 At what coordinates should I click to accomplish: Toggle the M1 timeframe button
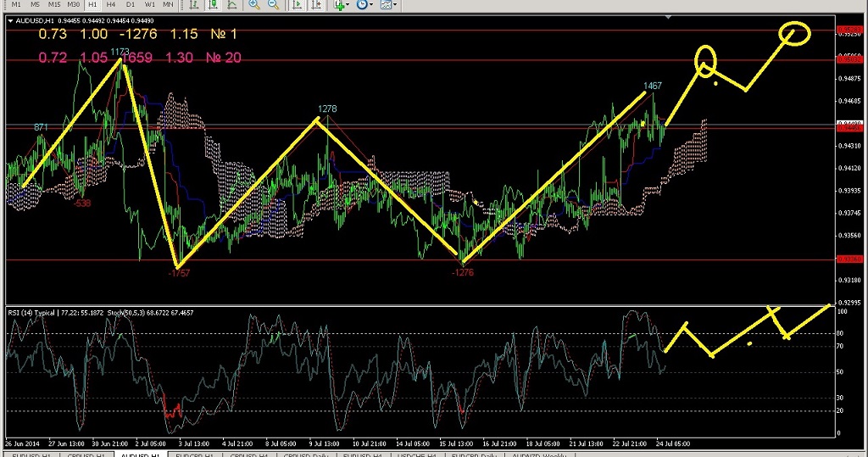coord(16,4)
